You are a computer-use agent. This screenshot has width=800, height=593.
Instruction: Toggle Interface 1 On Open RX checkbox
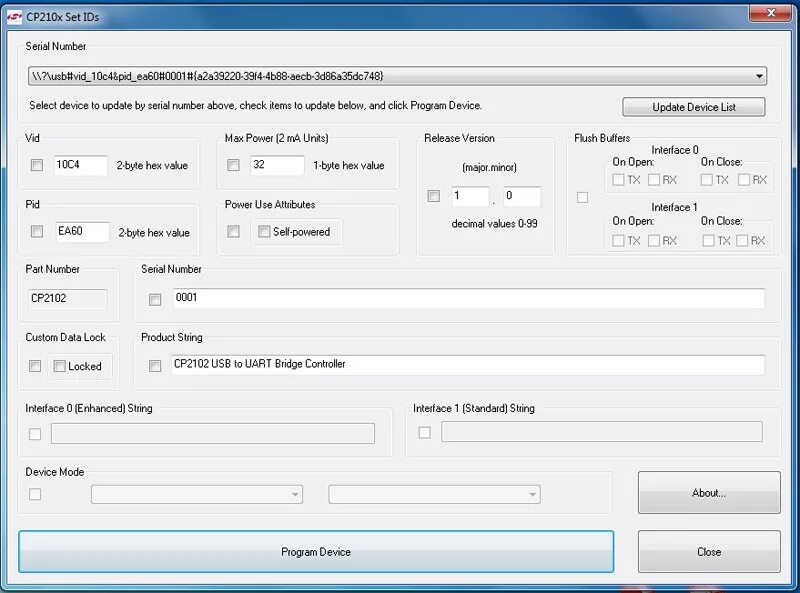(x=654, y=240)
